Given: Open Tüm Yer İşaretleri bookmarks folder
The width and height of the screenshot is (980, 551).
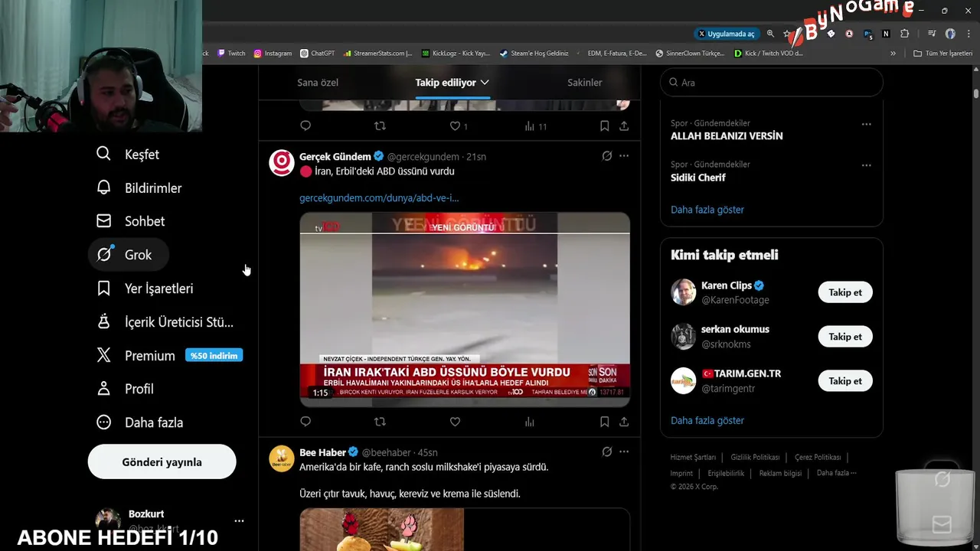Looking at the screenshot, I should 942,54.
